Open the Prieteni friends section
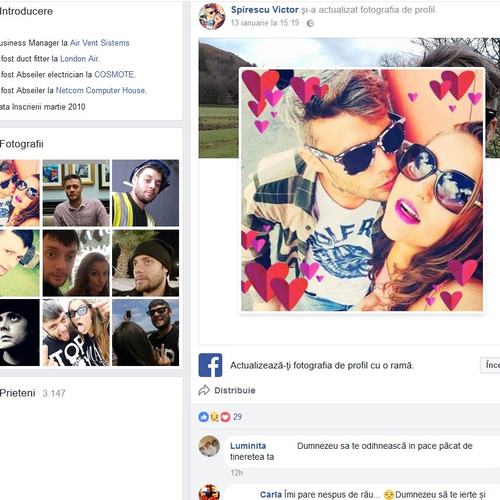The height and width of the screenshot is (500, 500). (17, 393)
